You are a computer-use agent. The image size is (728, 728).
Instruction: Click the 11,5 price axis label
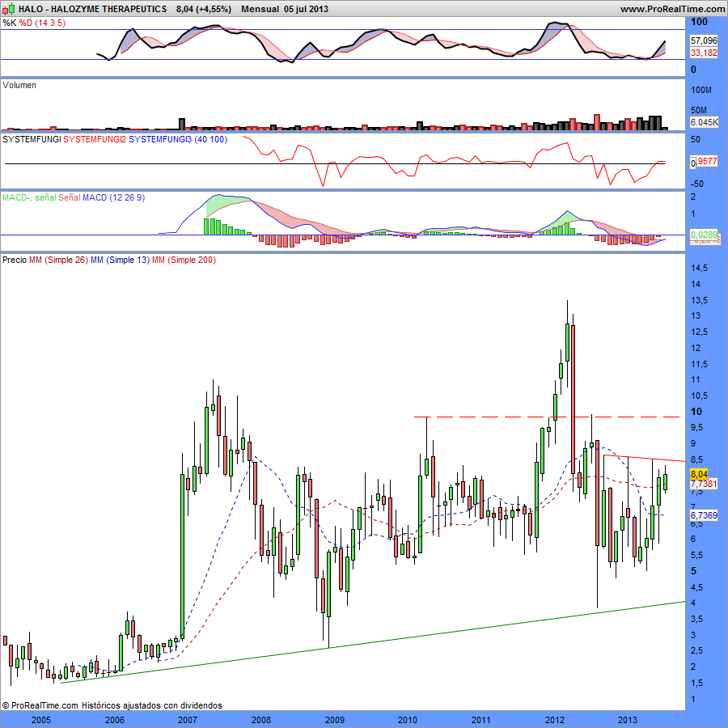(x=699, y=364)
